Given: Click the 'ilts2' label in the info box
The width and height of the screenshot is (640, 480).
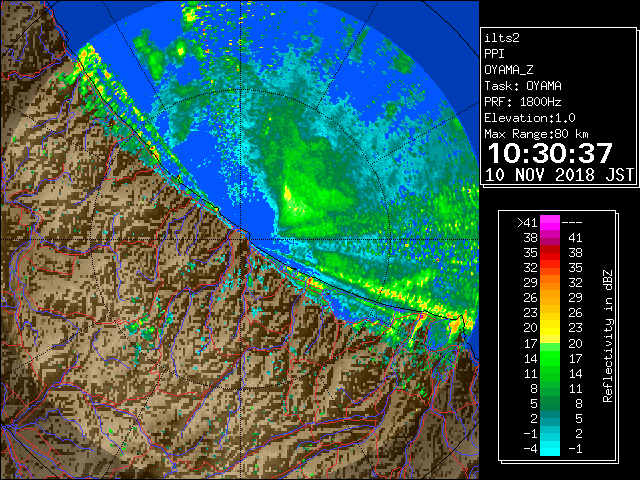Looking at the screenshot, I should [x=502, y=38].
